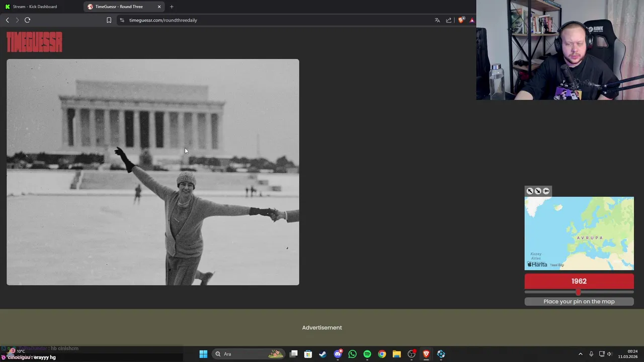Open the volume tray icon
Viewport: 644px width, 362px height.
609,354
